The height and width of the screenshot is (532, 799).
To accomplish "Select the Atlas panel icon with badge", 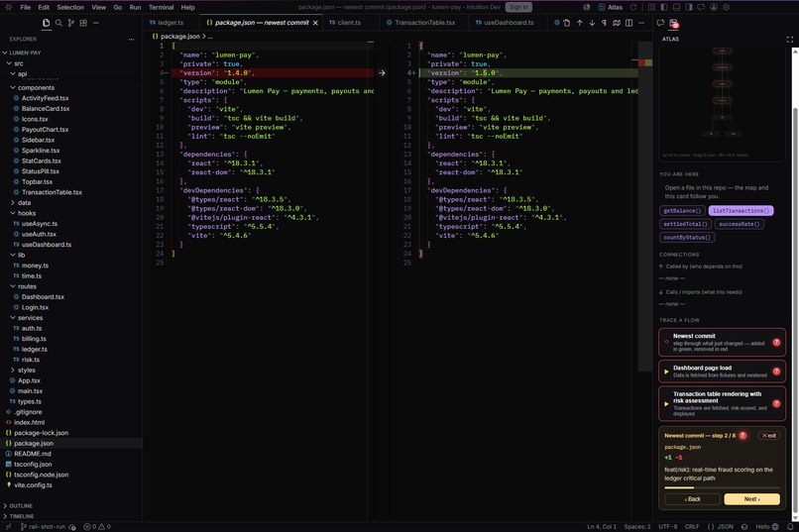I will pyautogui.click(x=674, y=24).
